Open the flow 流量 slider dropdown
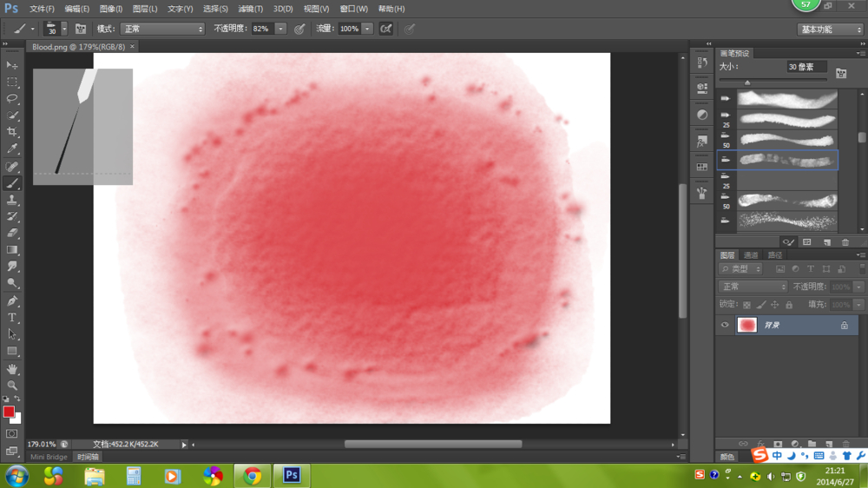Viewport: 868px width, 488px height. (x=367, y=29)
